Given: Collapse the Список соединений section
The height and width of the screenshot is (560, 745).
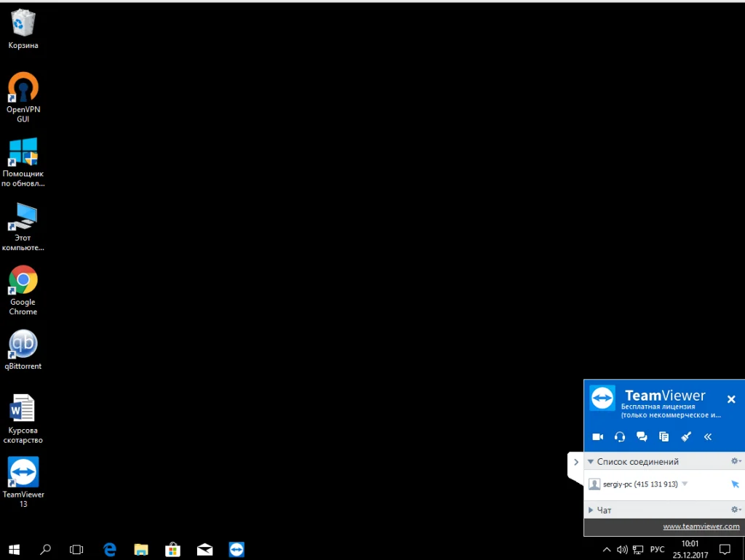Looking at the screenshot, I should click(591, 461).
